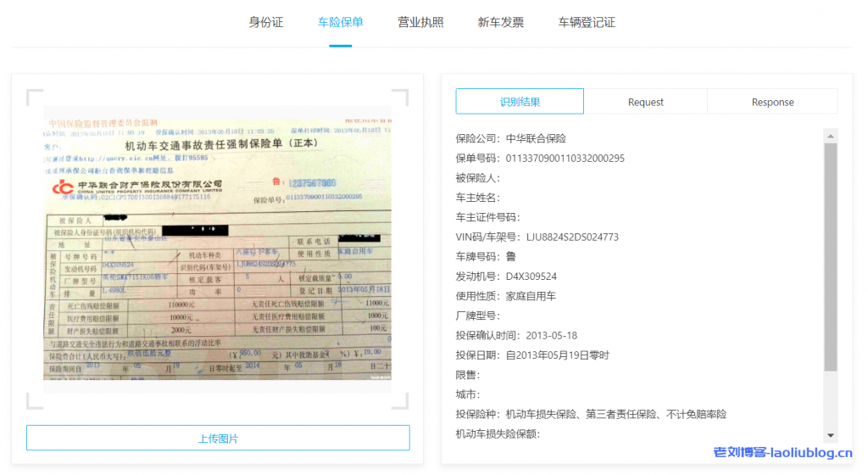This screenshot has height=475, width=868.
Task: Switch to the 身份证 tab
Action: click(x=265, y=22)
